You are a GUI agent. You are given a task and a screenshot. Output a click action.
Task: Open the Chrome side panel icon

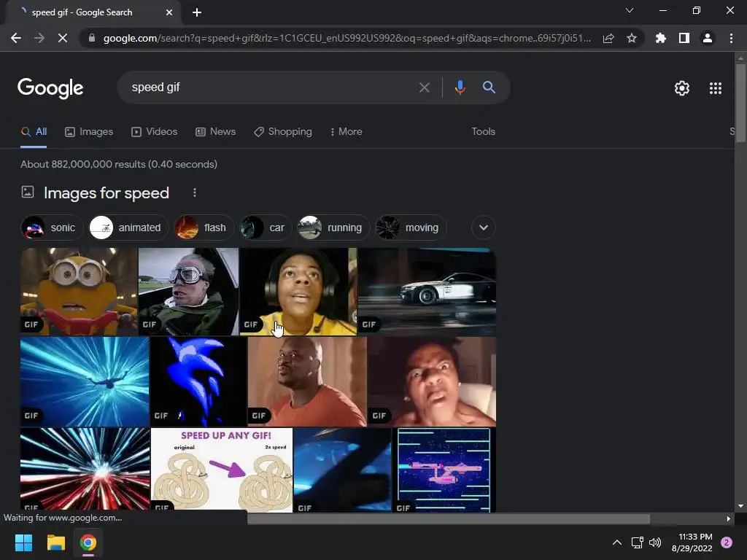684,38
